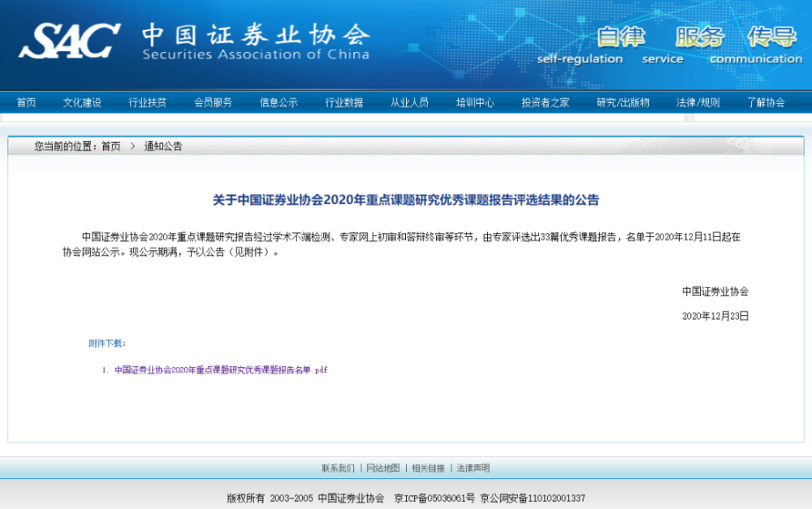Viewport: 812px width, 509px height.
Task: Go to 投资者之家 section
Action: 546,102
